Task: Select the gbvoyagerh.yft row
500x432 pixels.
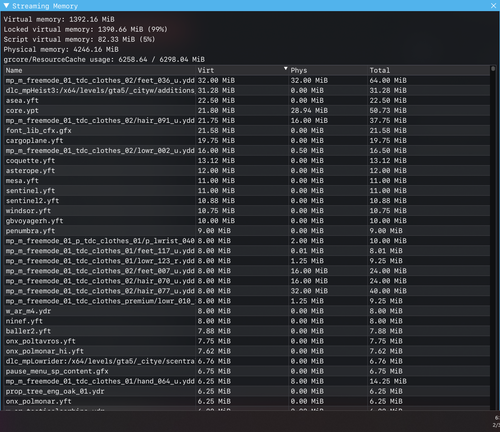Action: (x=247, y=221)
